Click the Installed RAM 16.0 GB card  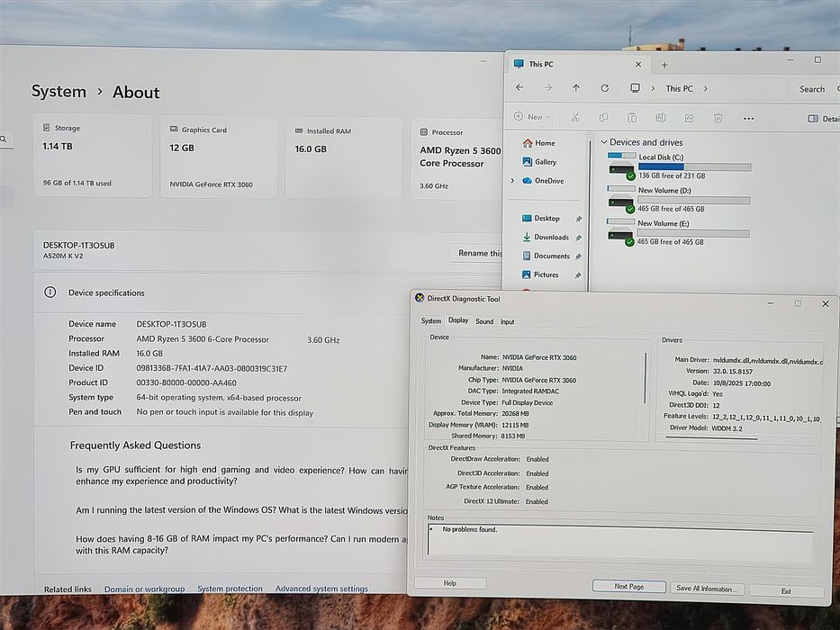click(x=343, y=157)
